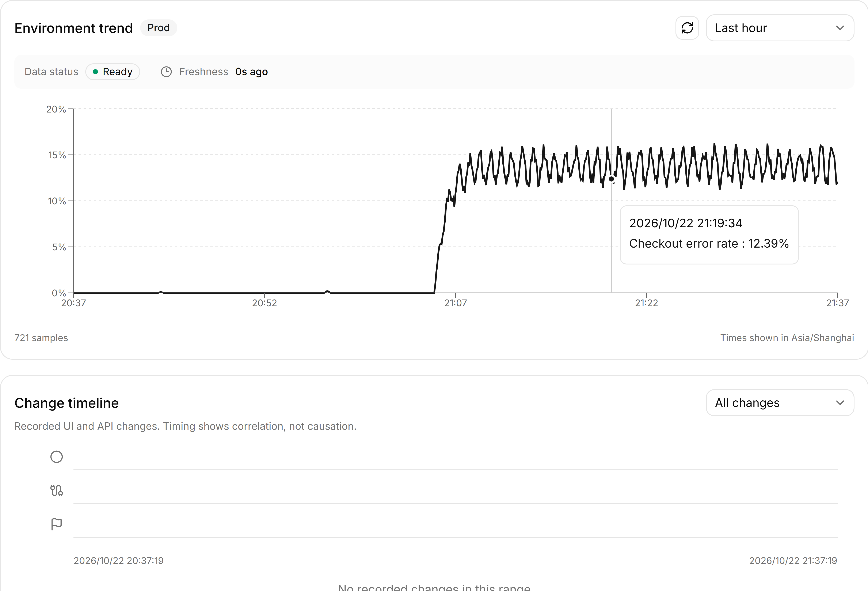Viewport: 868px width, 591px height.
Task: Click the timeline start 2026/10/22 20:37:19
Action: 118,560
